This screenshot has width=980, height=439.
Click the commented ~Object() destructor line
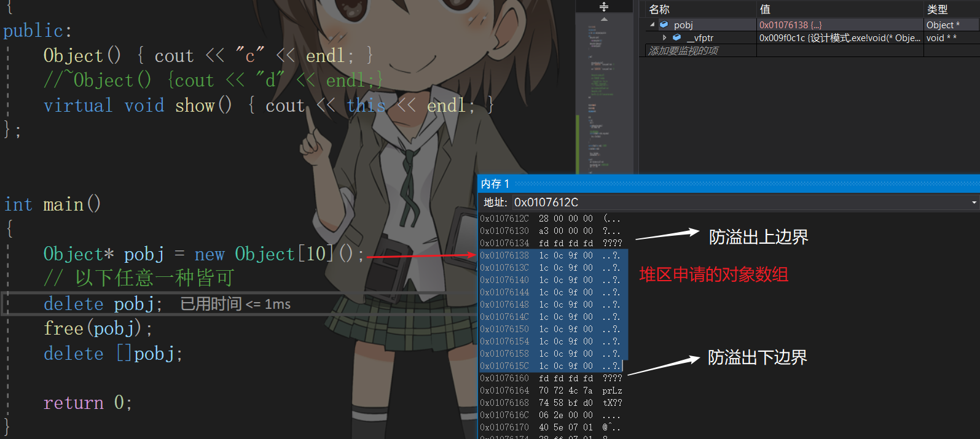213,80
